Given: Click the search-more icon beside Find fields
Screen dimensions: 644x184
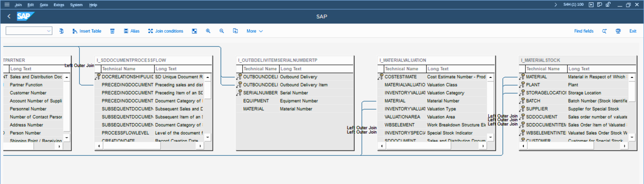Looking at the screenshot, I should tap(604, 31).
